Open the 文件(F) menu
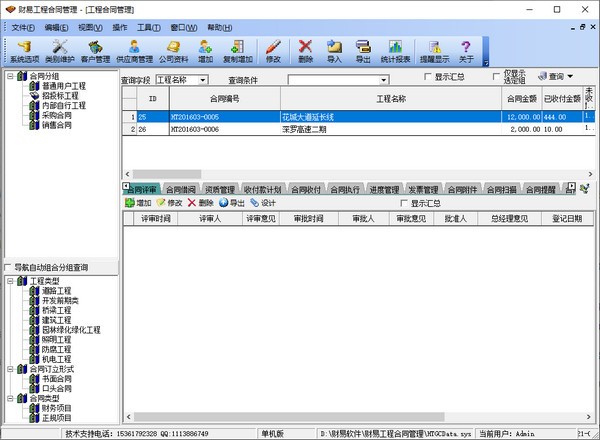Viewport: 600px width, 440px height. [x=23, y=28]
